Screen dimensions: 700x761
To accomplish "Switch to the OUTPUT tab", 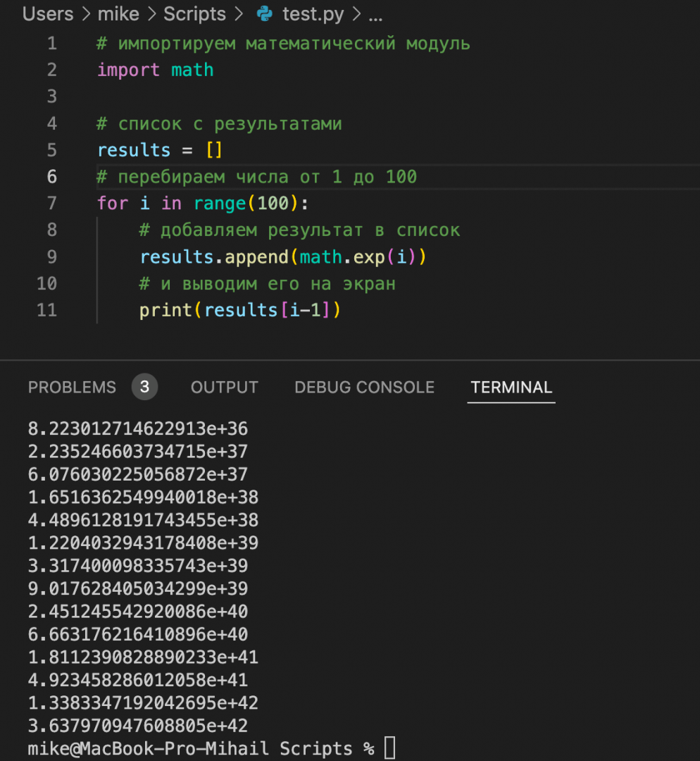I will (x=224, y=387).
